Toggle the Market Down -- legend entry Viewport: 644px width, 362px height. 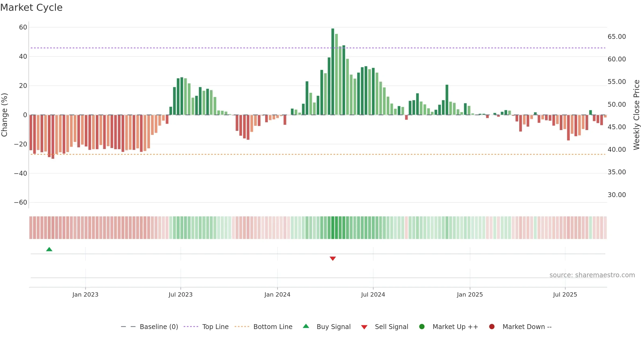click(x=520, y=327)
